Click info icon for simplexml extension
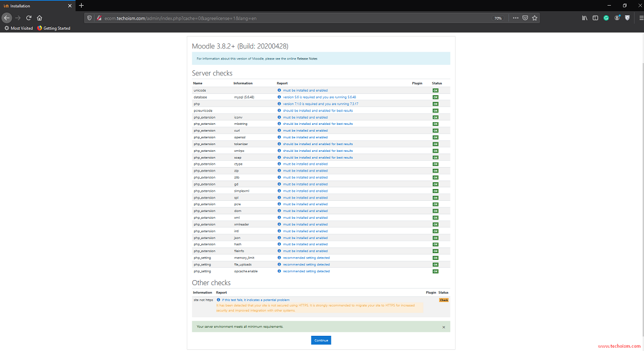The height and width of the screenshot is (351, 644). click(x=280, y=191)
